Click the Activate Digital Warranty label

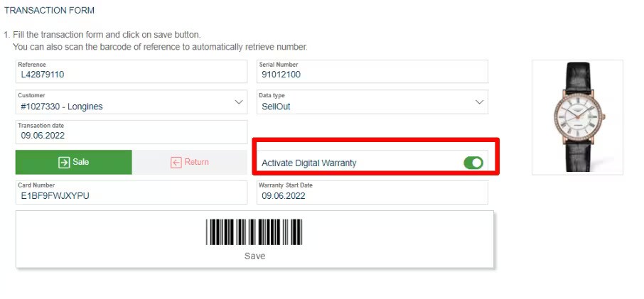tap(309, 163)
